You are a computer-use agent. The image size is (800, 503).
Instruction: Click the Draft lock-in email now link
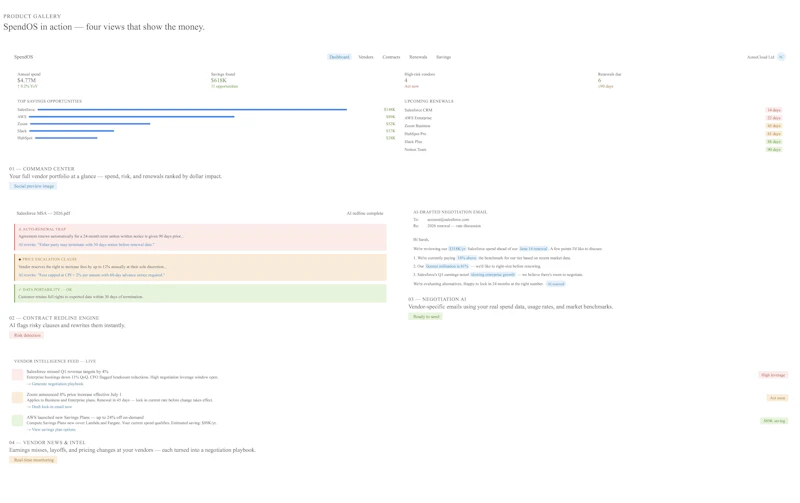click(x=49, y=407)
